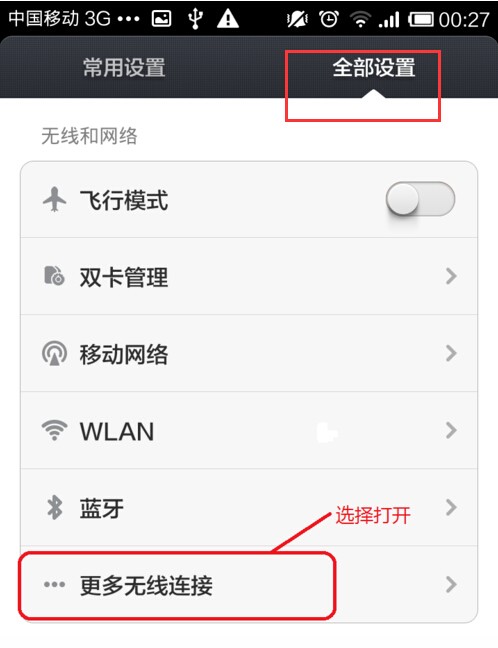Tap the warning triangle in the status bar
The width and height of the screenshot is (498, 648).
[228, 19]
